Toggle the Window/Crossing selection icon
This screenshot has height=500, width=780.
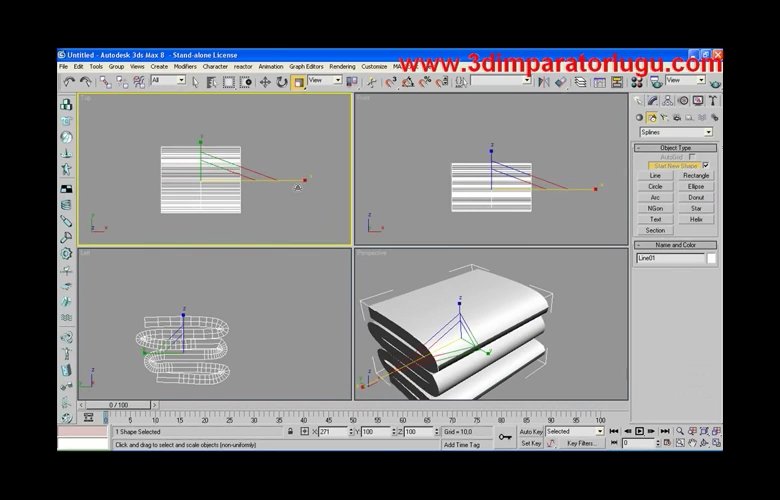tap(245, 82)
